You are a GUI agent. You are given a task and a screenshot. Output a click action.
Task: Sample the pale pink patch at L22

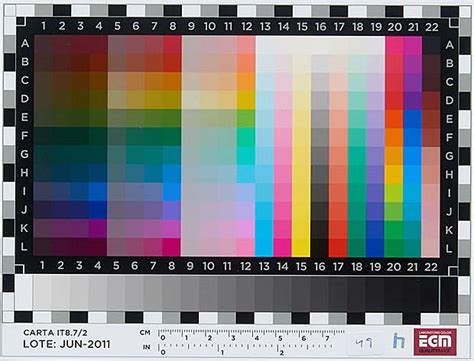[x=431, y=248]
